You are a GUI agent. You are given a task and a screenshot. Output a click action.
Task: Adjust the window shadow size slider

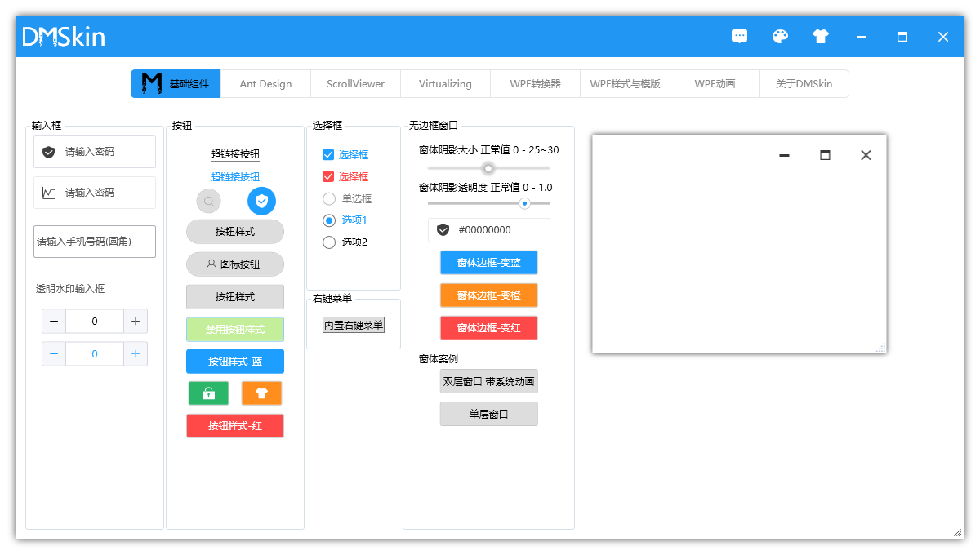pos(488,168)
